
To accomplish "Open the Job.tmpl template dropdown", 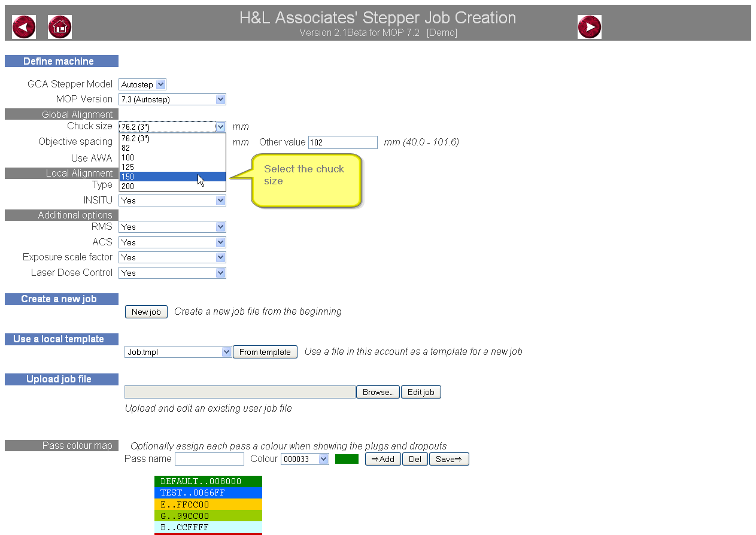I will pos(178,352).
